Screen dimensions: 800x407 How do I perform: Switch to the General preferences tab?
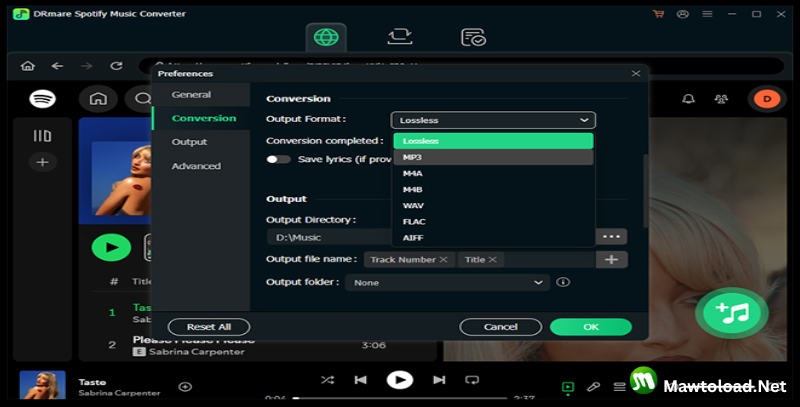point(201,94)
